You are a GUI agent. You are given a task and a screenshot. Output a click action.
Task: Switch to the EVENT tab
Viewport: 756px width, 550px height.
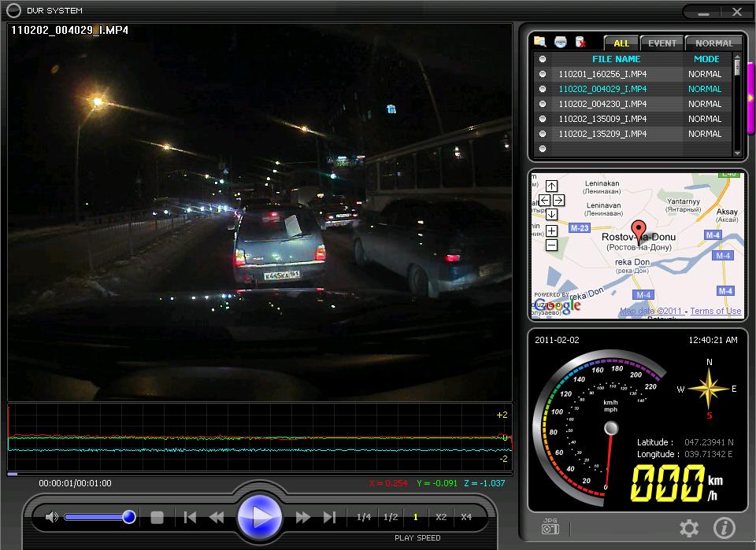[x=662, y=43]
